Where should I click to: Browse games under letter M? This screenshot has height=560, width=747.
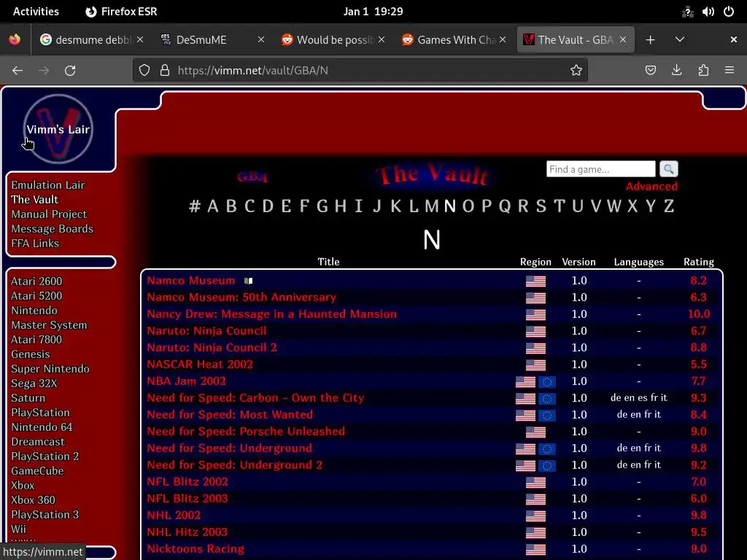pyautogui.click(x=431, y=206)
